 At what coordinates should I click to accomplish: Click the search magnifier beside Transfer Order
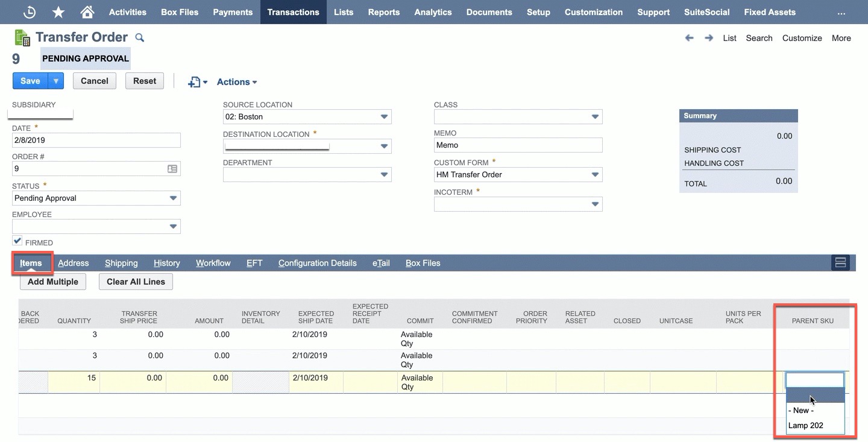140,38
